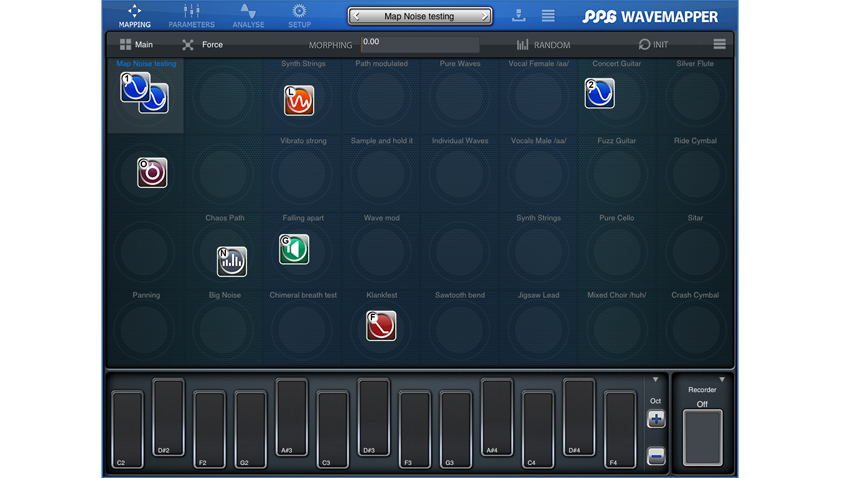Click the Chimeral breath test cell
Image resolution: width=850 pixels, height=478 pixels.
(303, 327)
